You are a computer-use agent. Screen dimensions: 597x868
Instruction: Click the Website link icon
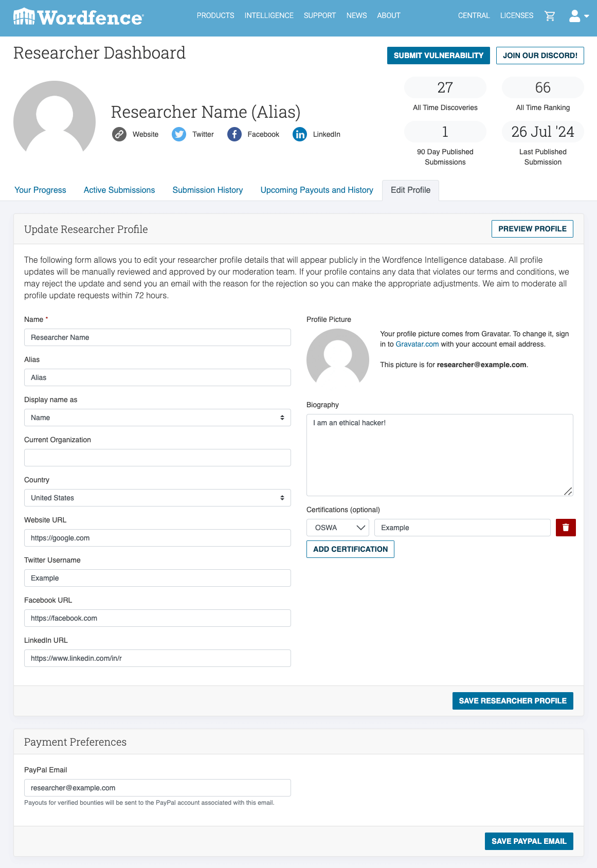point(119,134)
